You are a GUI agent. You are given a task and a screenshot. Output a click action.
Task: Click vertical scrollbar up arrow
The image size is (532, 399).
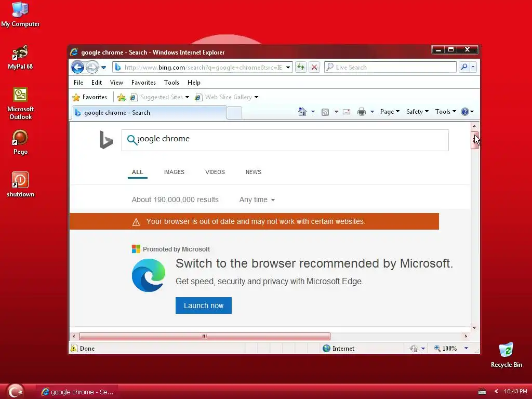coord(474,126)
